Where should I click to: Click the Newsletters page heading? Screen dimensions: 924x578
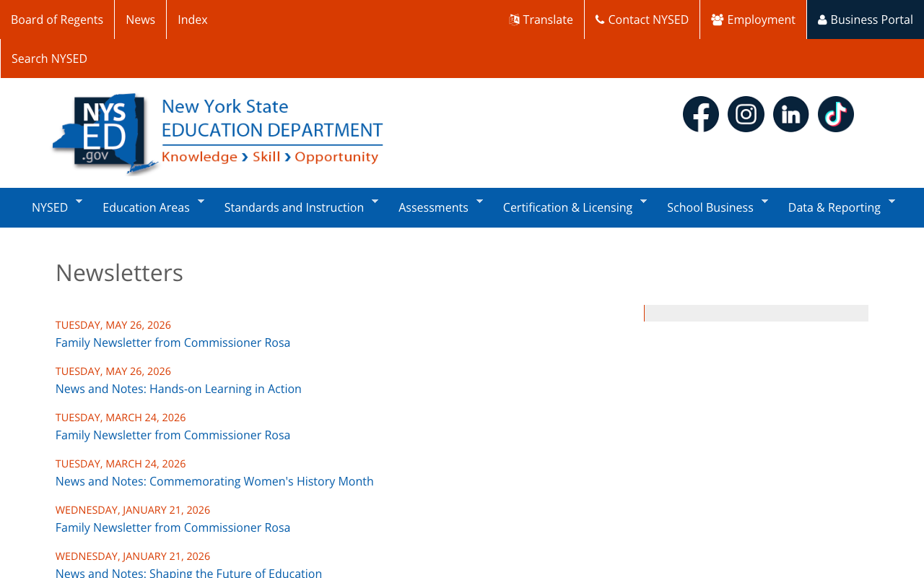tap(119, 272)
